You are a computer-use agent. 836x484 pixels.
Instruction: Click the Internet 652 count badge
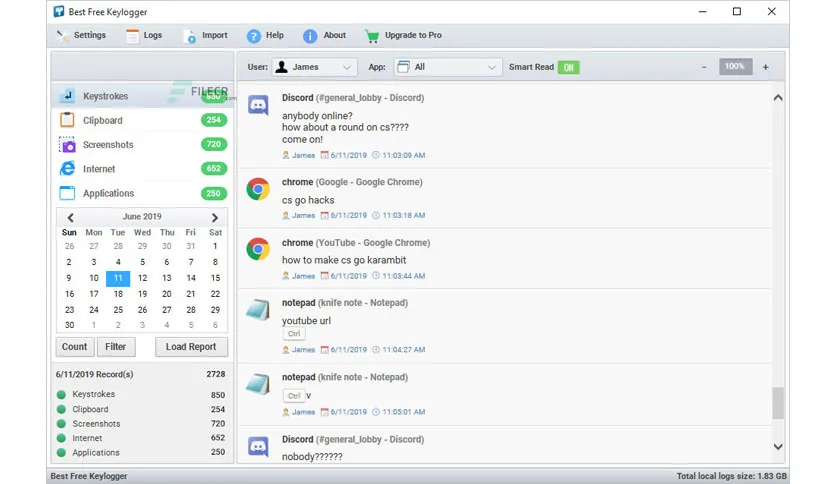point(214,168)
